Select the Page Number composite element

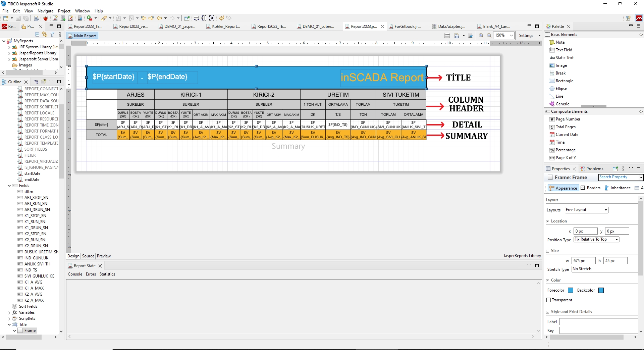click(568, 119)
